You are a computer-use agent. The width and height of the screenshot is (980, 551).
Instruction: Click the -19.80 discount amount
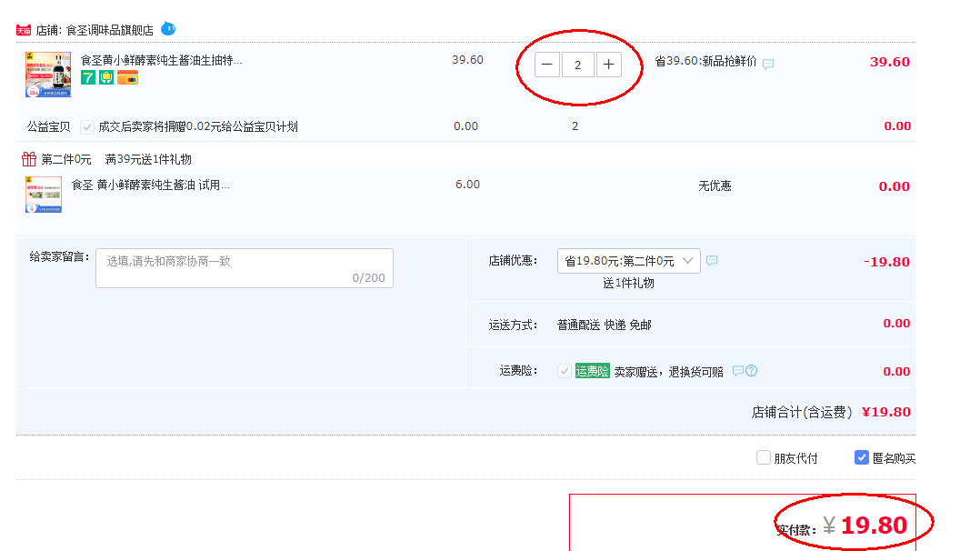[887, 262]
